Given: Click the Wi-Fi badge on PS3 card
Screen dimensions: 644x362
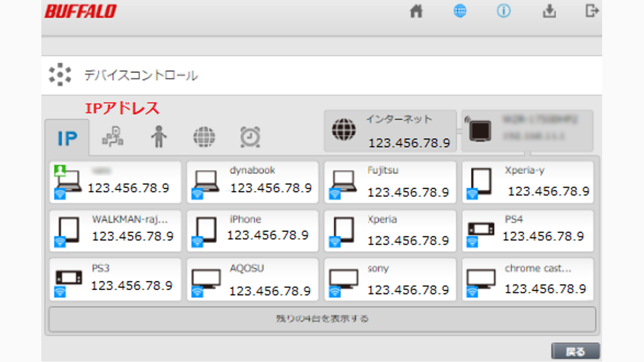Looking at the screenshot, I should [x=60, y=292].
